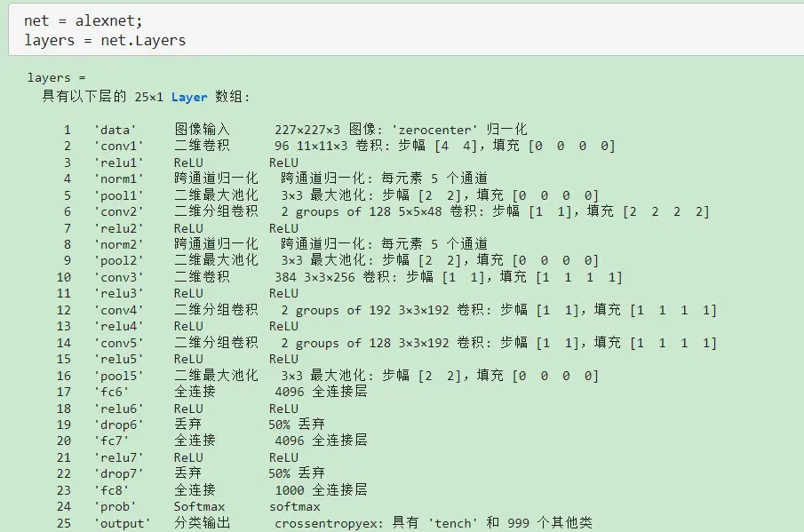Click the type "二维最大池化" in the pool5 row

216,375
